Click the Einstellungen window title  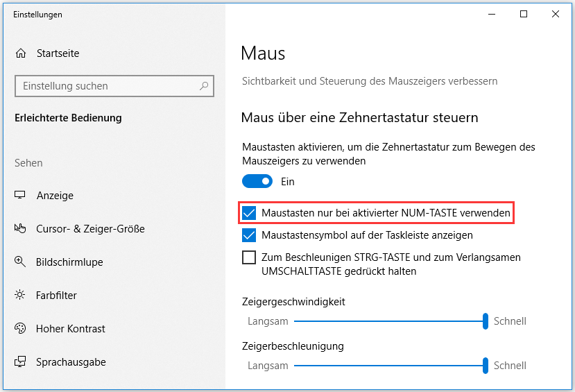(x=37, y=15)
